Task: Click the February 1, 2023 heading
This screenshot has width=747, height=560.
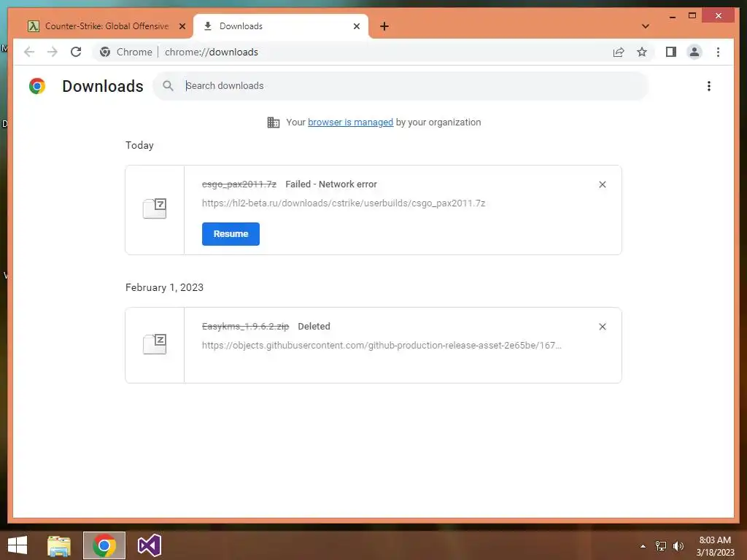Action: click(164, 287)
